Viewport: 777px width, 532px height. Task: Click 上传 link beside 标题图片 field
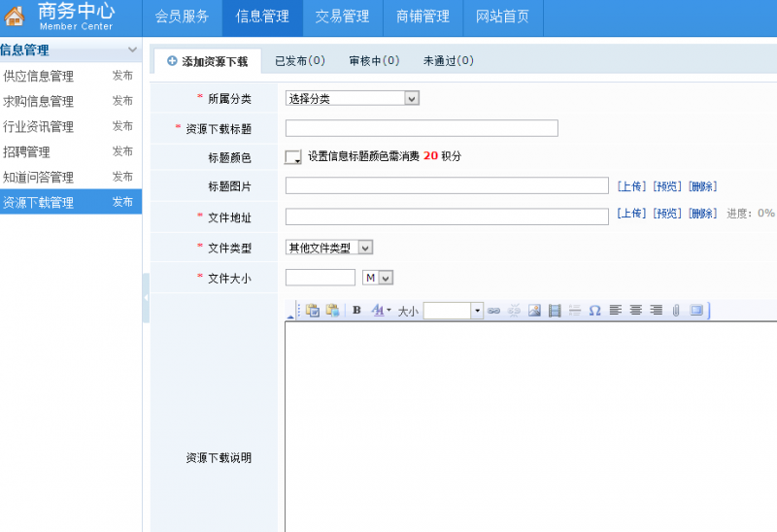(x=631, y=186)
